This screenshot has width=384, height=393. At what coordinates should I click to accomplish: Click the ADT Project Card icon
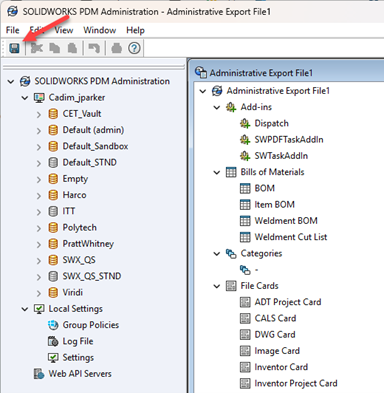pyautogui.click(x=245, y=302)
